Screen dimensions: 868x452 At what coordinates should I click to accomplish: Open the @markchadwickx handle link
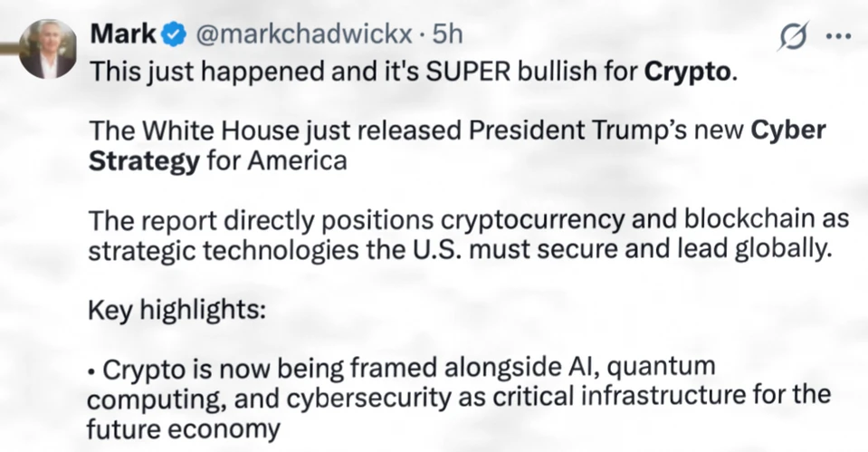(300, 34)
